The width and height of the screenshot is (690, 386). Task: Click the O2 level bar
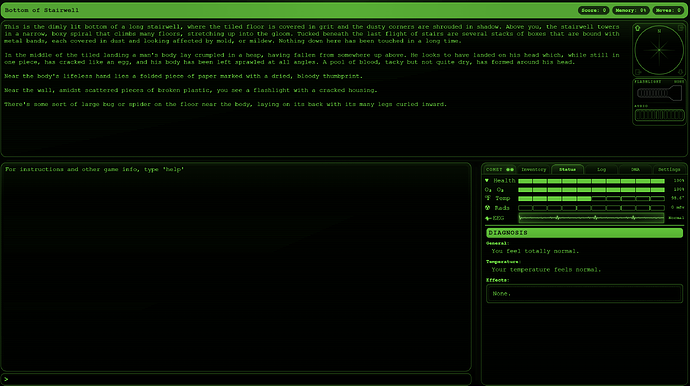point(591,190)
